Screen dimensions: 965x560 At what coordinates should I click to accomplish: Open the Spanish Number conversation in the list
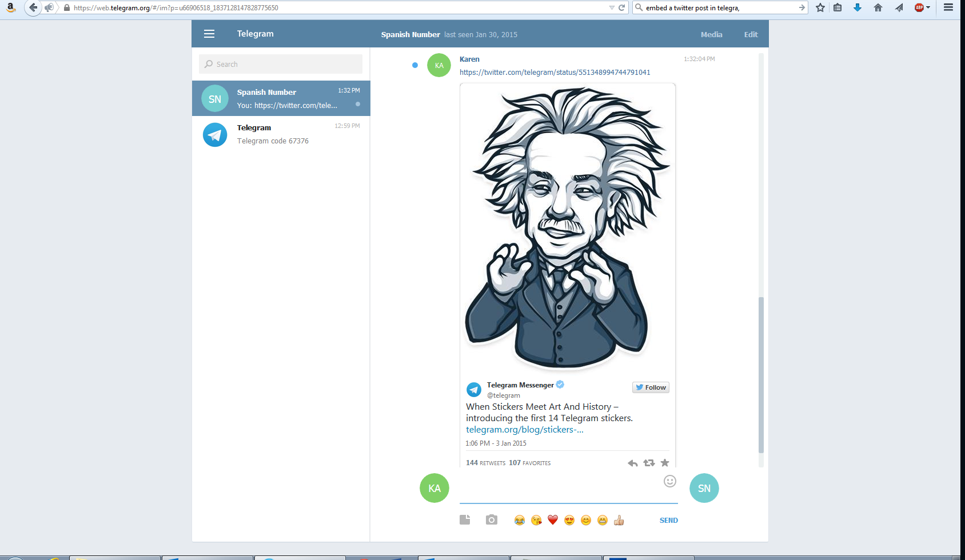(x=281, y=98)
